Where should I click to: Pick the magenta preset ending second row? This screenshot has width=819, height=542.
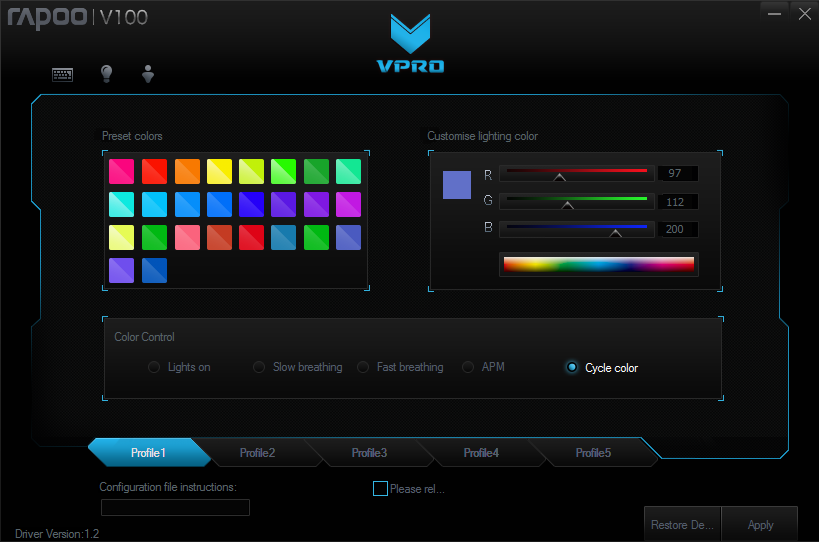coord(348,205)
